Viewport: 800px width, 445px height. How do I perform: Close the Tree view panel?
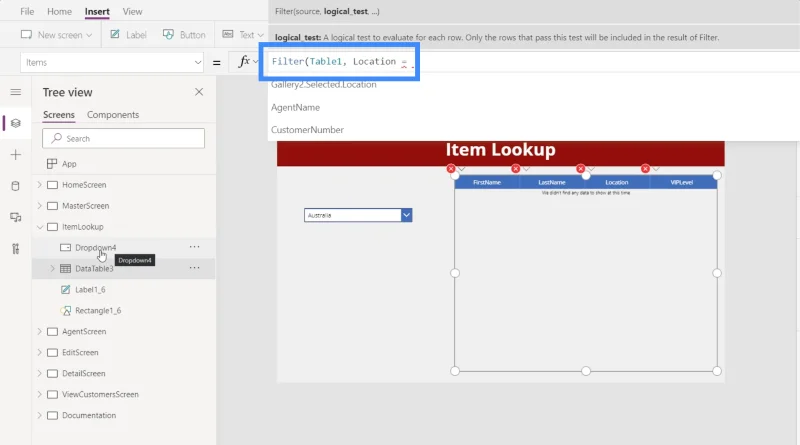pos(199,92)
